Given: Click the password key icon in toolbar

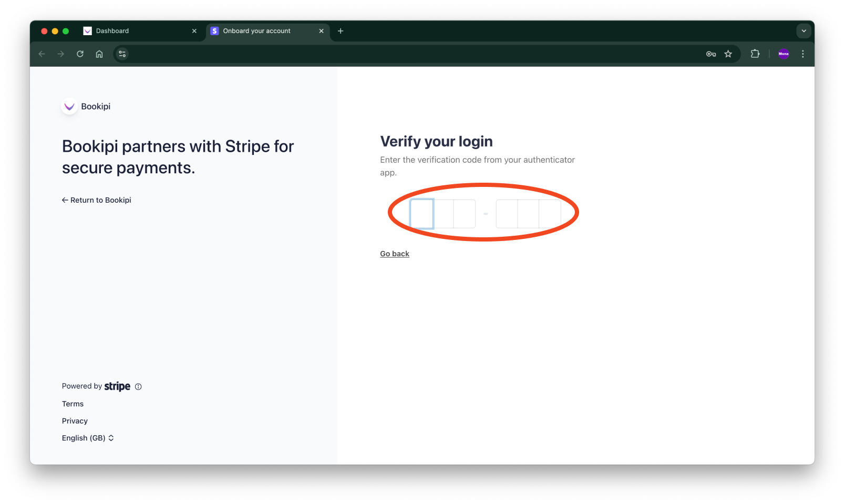Looking at the screenshot, I should point(711,54).
